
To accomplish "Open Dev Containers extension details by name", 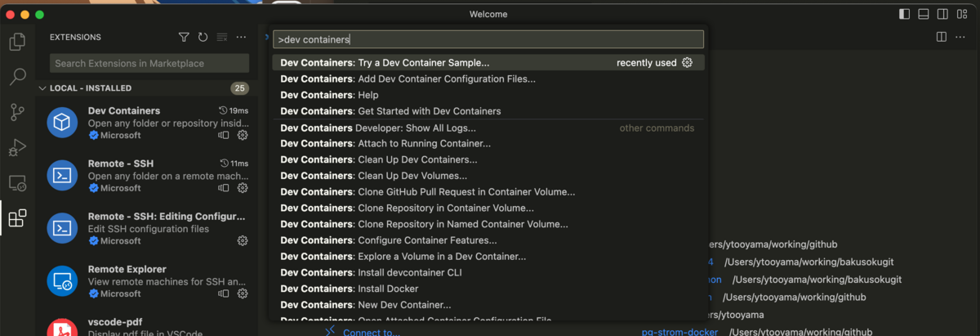I will click(124, 110).
